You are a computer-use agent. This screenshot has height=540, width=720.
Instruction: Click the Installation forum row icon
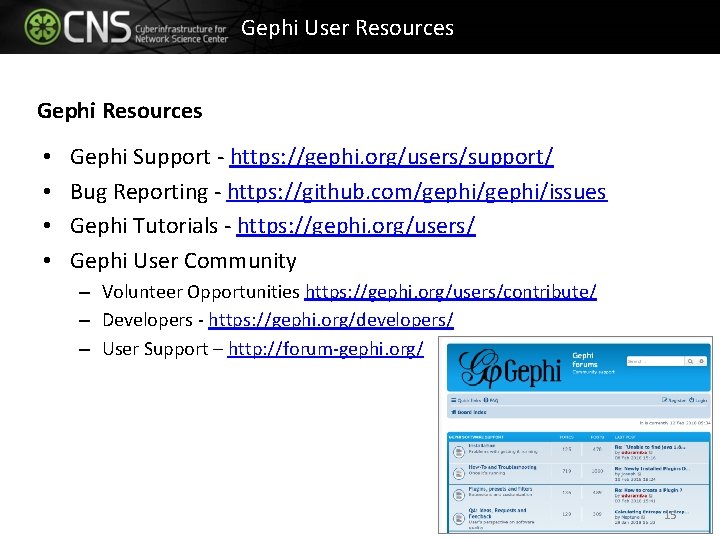[x=458, y=452]
